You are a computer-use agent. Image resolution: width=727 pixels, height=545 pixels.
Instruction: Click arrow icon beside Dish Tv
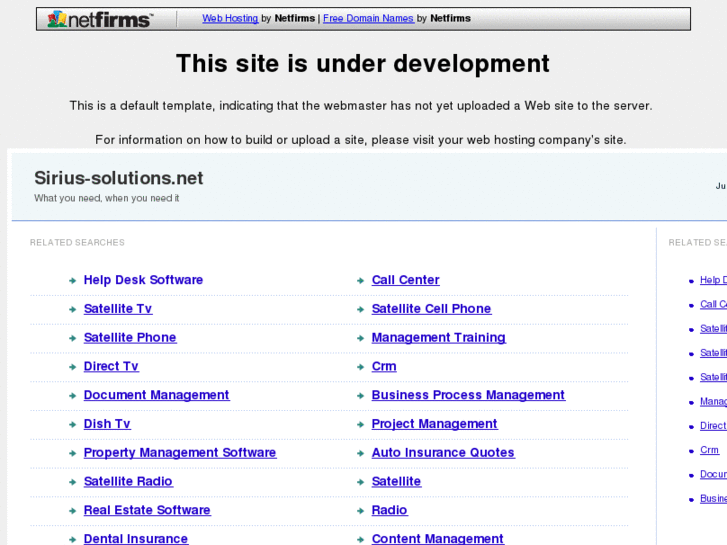point(72,424)
